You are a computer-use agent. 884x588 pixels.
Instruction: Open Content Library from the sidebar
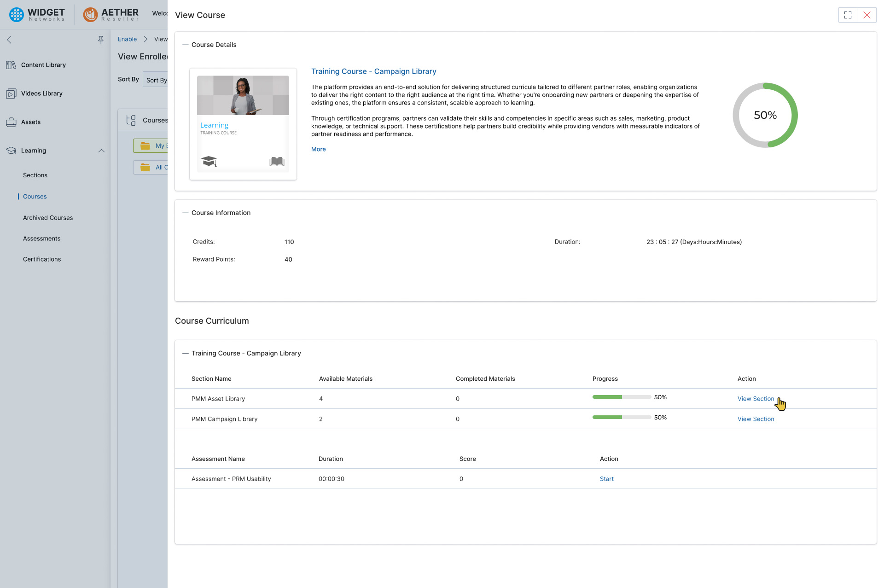tap(43, 65)
